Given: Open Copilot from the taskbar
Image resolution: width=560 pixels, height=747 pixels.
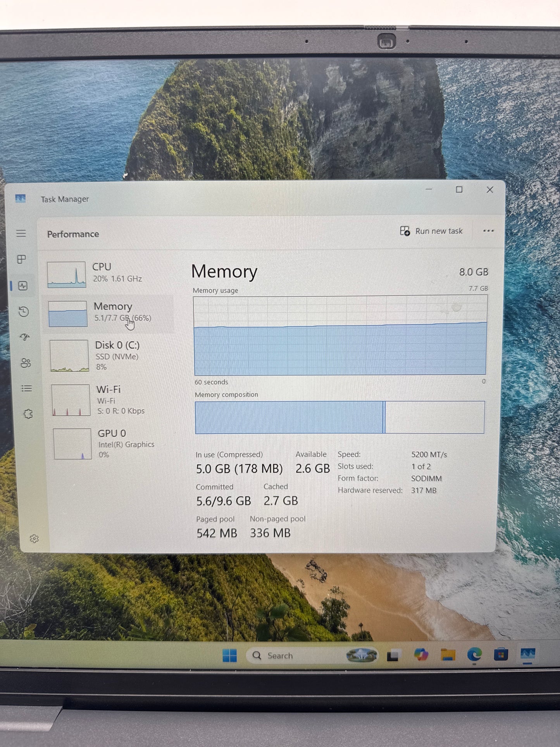Looking at the screenshot, I should [x=421, y=655].
